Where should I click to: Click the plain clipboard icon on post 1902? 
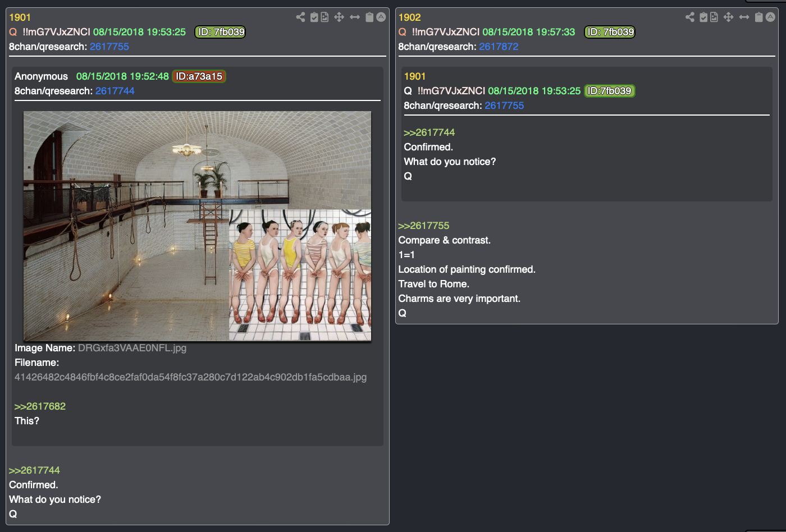[758, 17]
